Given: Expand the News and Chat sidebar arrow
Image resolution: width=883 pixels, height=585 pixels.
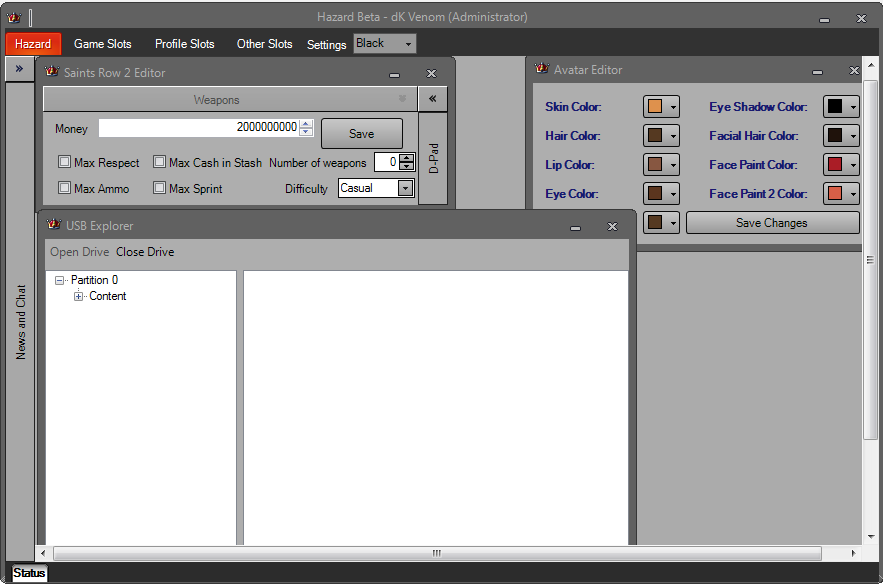Looking at the screenshot, I should coord(19,69).
